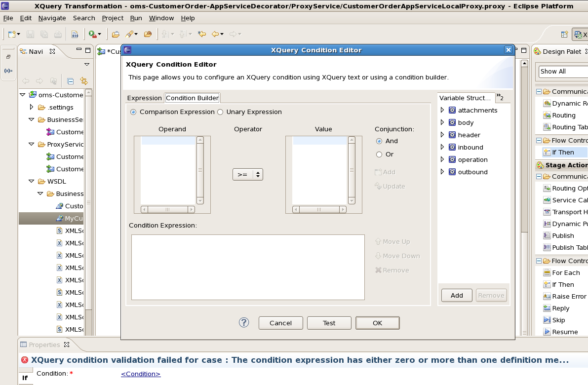Open the Project menu
The height and width of the screenshot is (385, 588).
click(x=113, y=18)
